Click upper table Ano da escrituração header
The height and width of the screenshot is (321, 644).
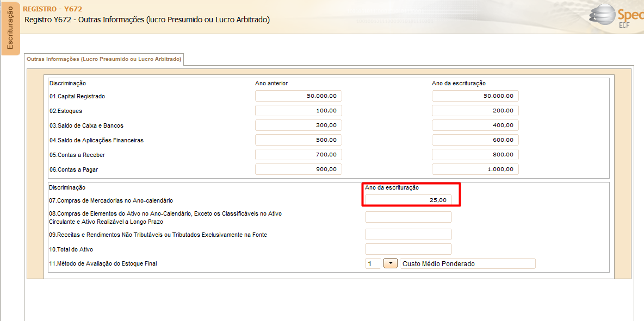[x=459, y=83]
